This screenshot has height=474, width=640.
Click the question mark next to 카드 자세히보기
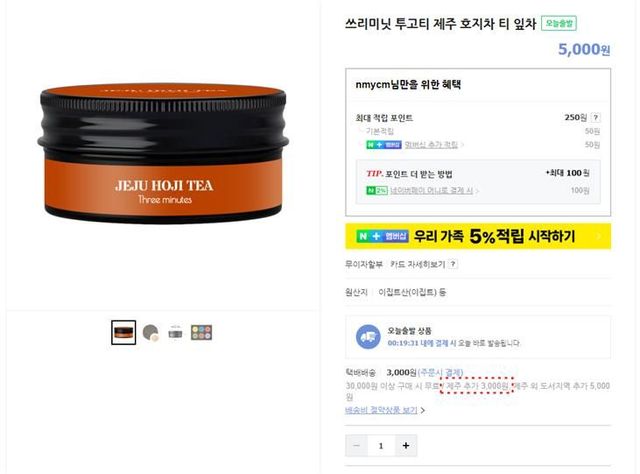[453, 264]
